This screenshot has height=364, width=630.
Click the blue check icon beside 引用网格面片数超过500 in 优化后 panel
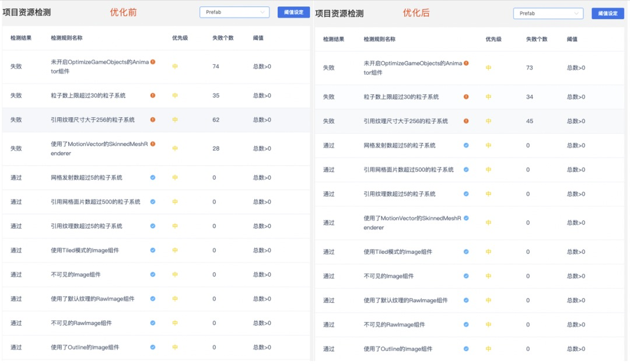coord(466,170)
